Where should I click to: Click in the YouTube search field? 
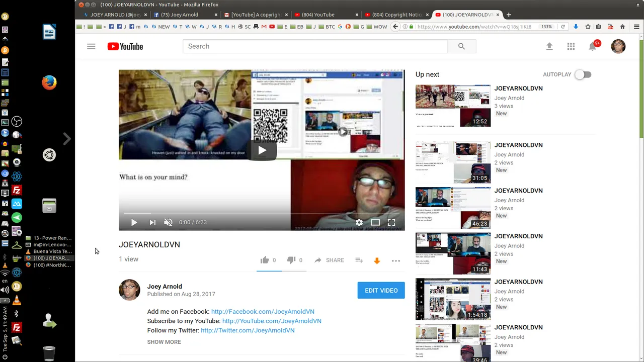(315, 46)
